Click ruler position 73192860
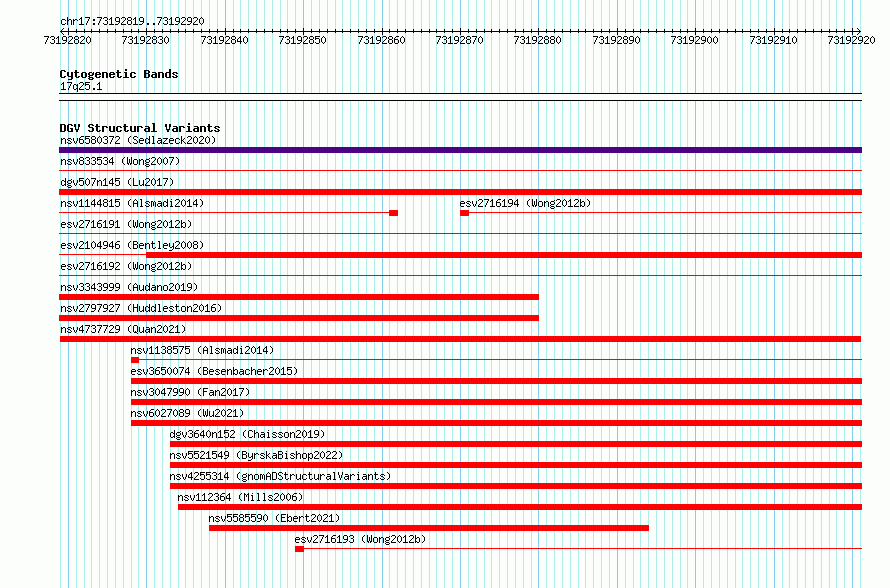Image resolution: width=890 pixels, height=588 pixels. (381, 40)
